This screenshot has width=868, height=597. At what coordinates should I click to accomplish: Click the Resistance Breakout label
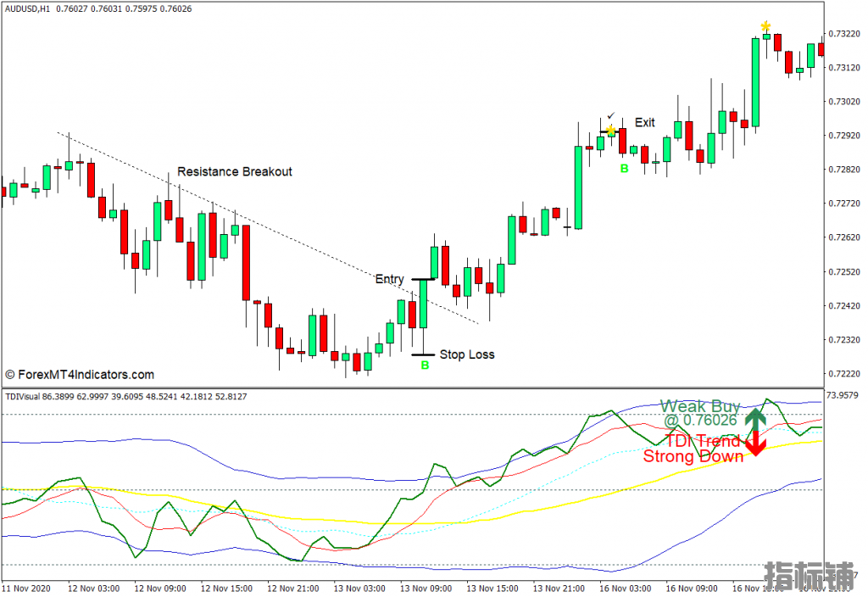234,171
